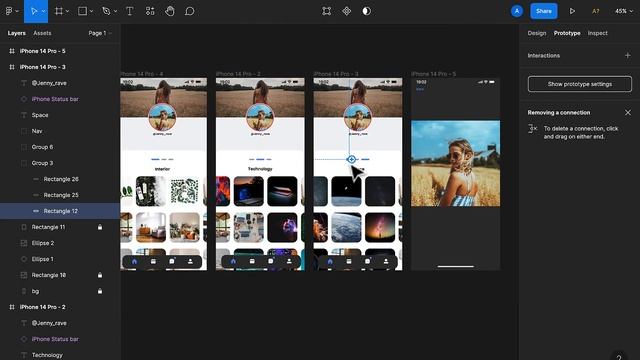Click the Share button
This screenshot has height=360, width=640.
coord(544,11)
